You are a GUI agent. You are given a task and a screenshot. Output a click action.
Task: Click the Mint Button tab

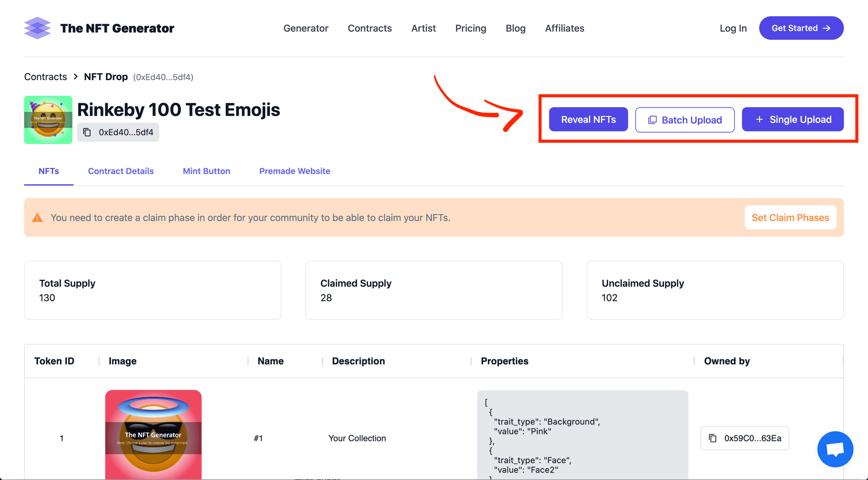206,171
